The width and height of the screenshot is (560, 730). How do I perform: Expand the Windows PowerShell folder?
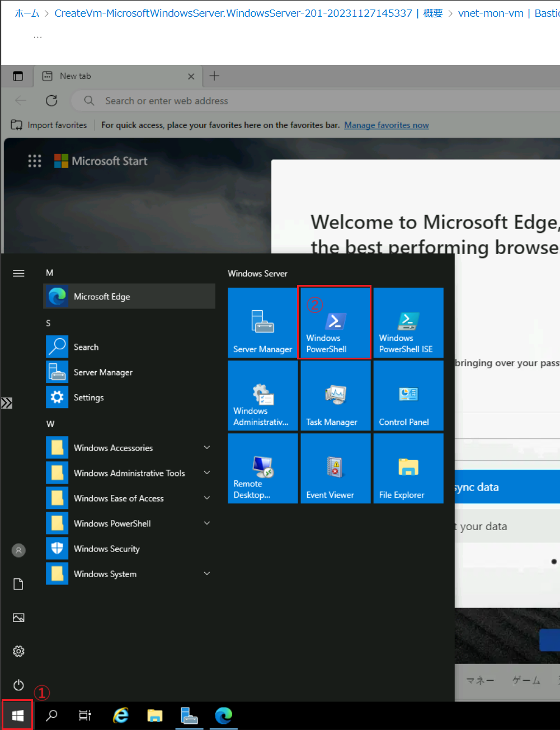point(129,523)
